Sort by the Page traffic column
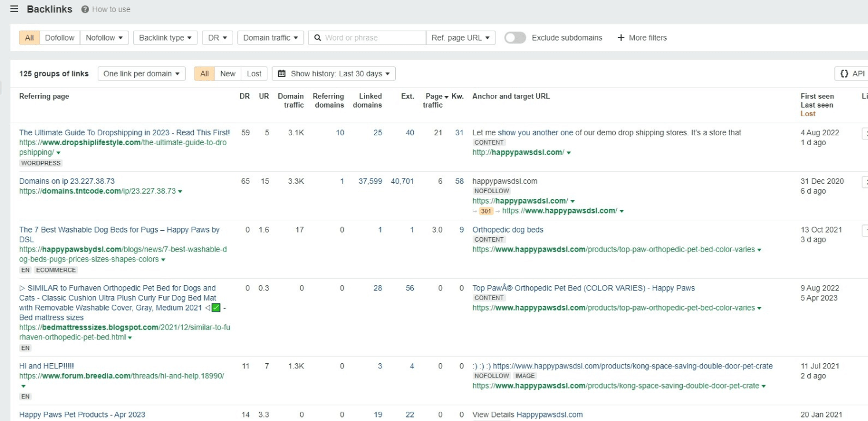The height and width of the screenshot is (421, 868). click(x=434, y=101)
